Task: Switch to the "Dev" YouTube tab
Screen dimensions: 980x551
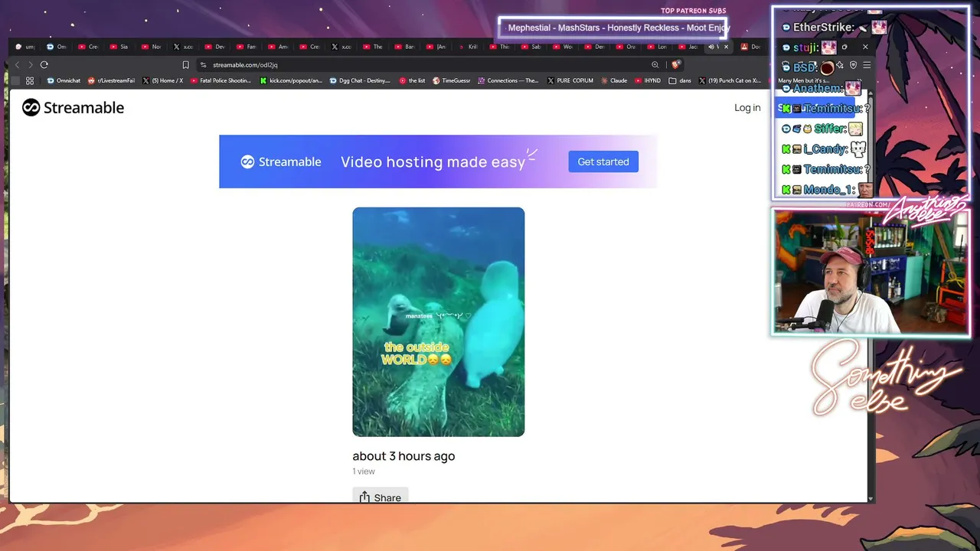Action: [x=215, y=47]
